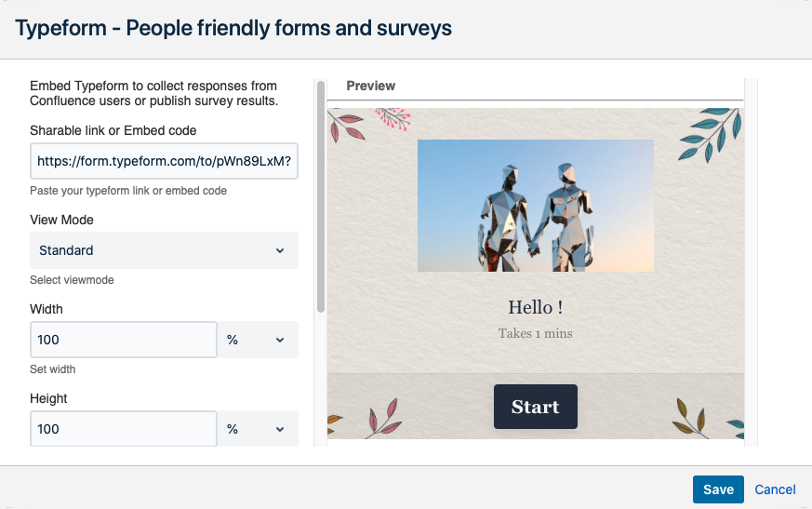Screen dimensions: 812x509
Task: Cancel the Typeform dialog
Action: [x=775, y=489]
